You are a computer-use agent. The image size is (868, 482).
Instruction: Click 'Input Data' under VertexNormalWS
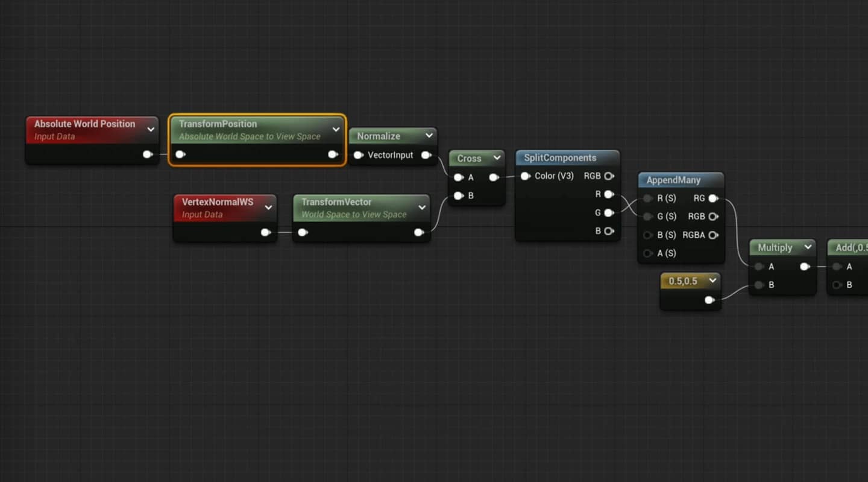(202, 214)
